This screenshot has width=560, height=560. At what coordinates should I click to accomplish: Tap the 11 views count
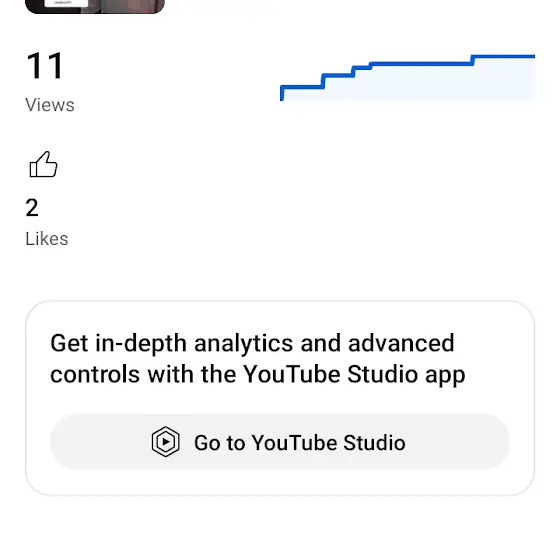45,66
